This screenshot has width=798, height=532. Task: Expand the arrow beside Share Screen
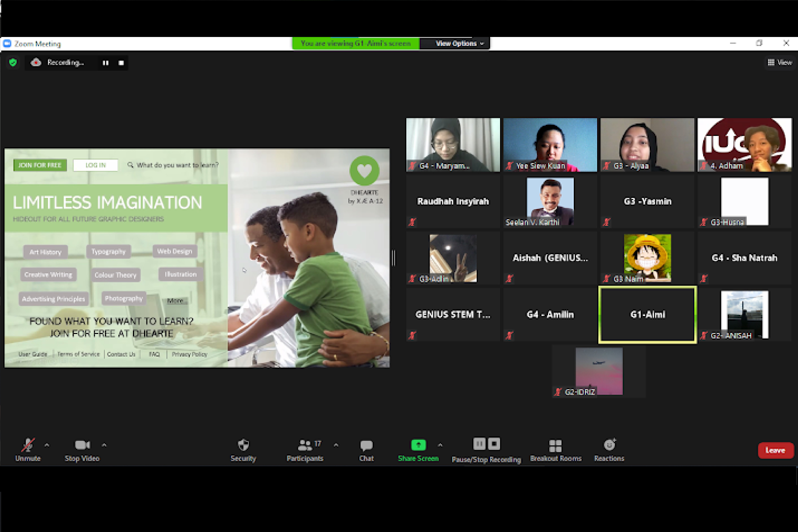(x=440, y=445)
